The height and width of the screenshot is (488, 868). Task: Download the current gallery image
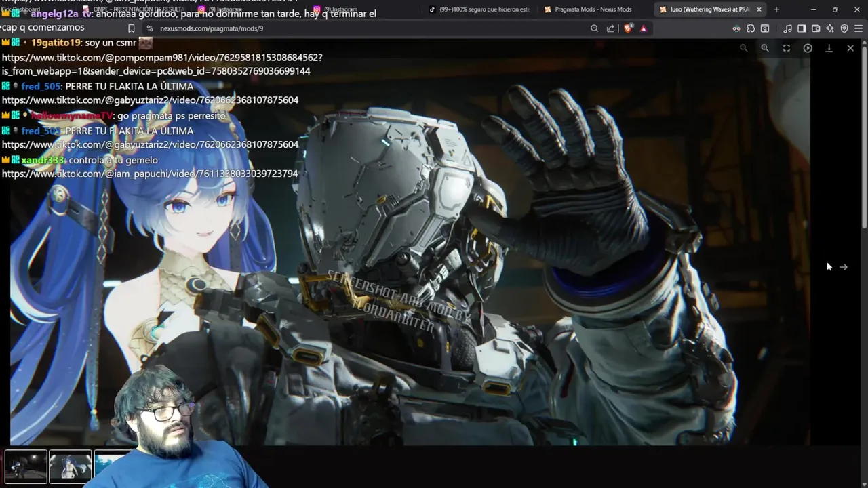[x=829, y=48]
